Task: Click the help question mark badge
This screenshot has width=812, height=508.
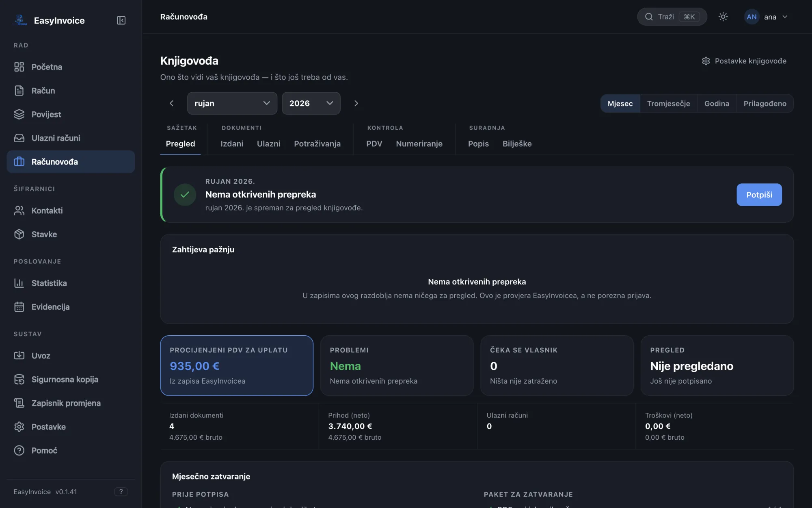Action: (121, 492)
